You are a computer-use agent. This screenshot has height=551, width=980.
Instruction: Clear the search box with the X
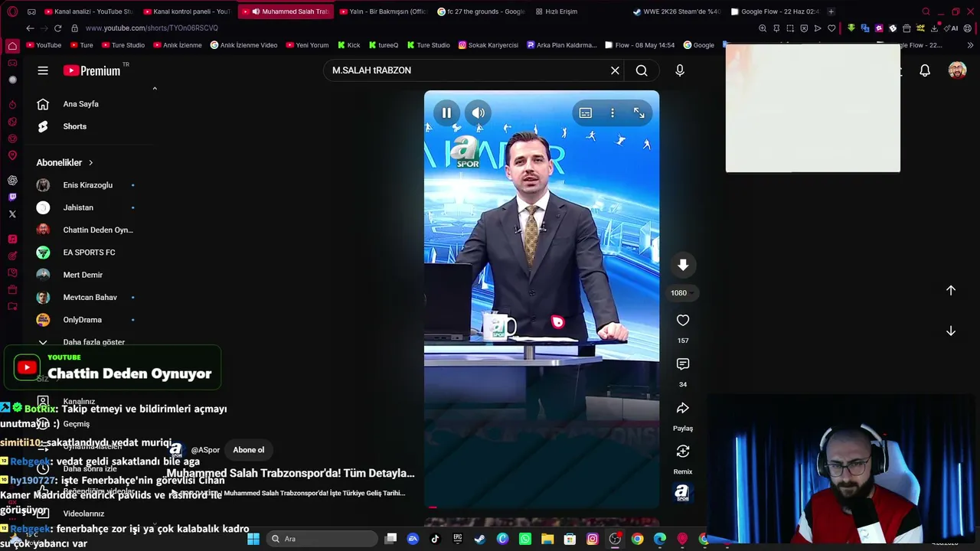click(x=615, y=70)
